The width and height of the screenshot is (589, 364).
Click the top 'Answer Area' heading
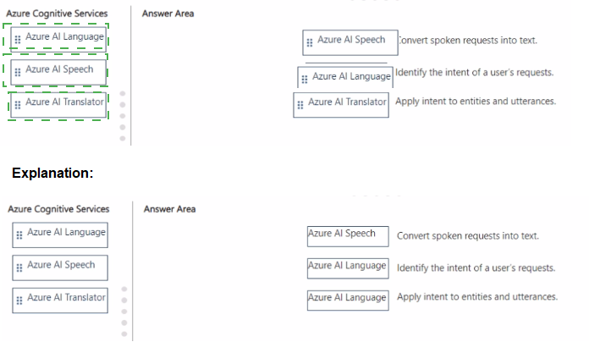point(168,14)
